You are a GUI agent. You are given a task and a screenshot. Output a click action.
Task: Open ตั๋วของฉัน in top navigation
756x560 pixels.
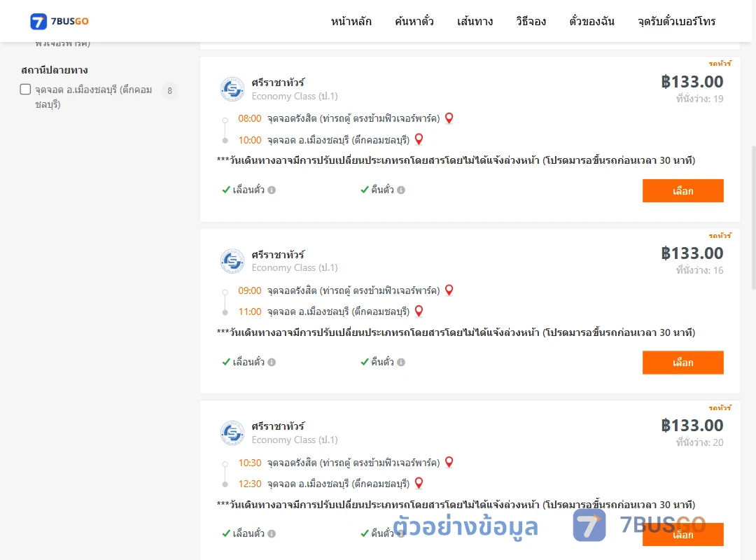(591, 21)
